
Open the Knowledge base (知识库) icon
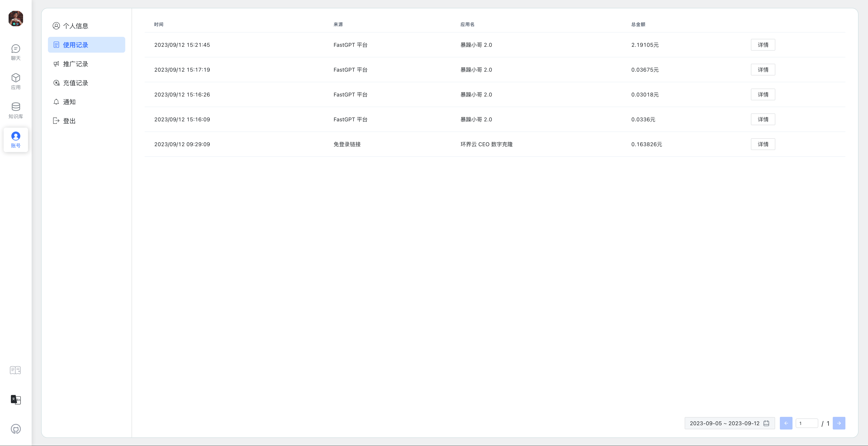pos(16,110)
